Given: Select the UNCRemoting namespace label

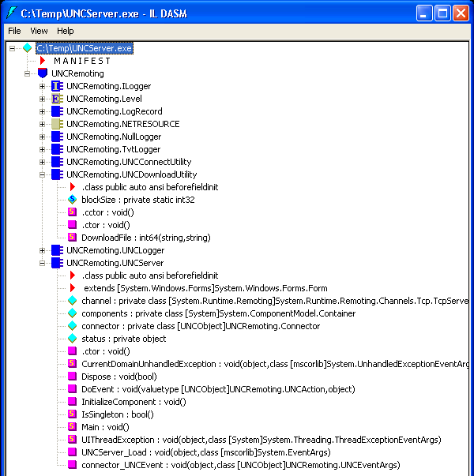Looking at the screenshot, I should (77, 73).
